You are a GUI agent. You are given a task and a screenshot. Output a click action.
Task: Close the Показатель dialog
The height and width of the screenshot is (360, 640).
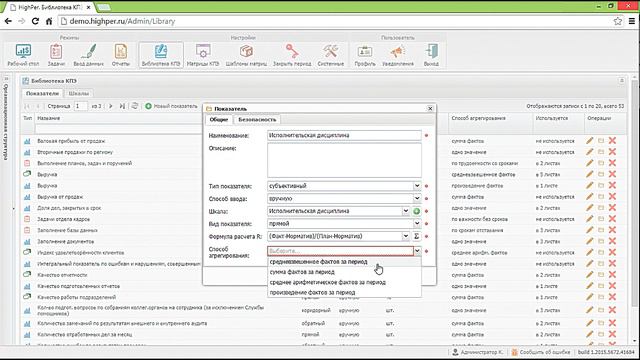430,109
